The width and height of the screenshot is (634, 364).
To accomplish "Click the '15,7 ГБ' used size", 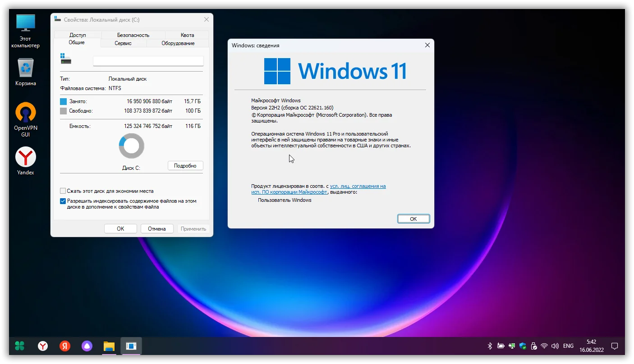I will click(x=192, y=101).
